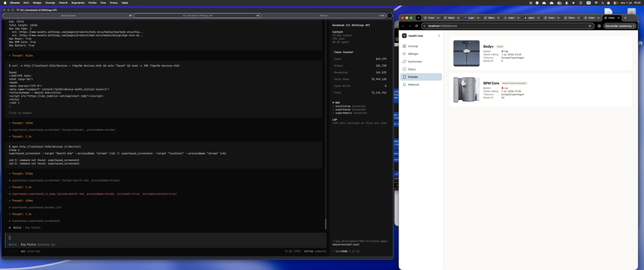The width and height of the screenshot is (644, 270).
Task: Open Status in the Health Hub sidebar
Action: point(421,69)
